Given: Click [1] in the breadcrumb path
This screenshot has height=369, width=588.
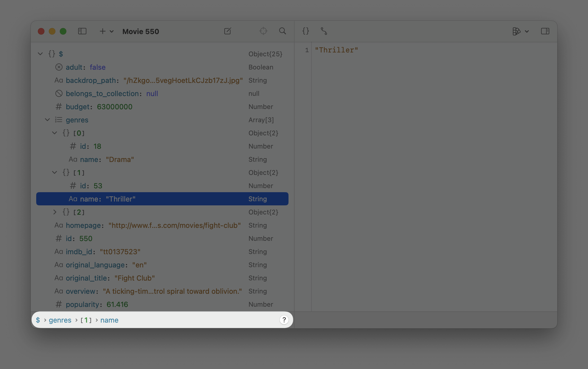Looking at the screenshot, I should click(86, 320).
